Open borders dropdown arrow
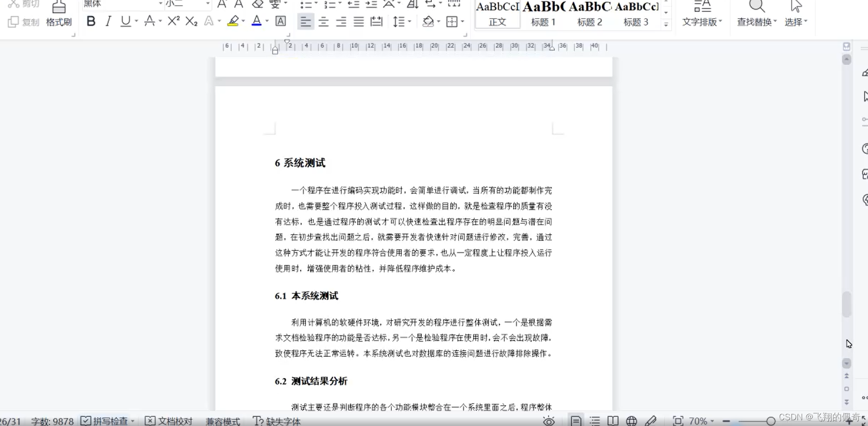The height and width of the screenshot is (426, 868). tap(462, 21)
